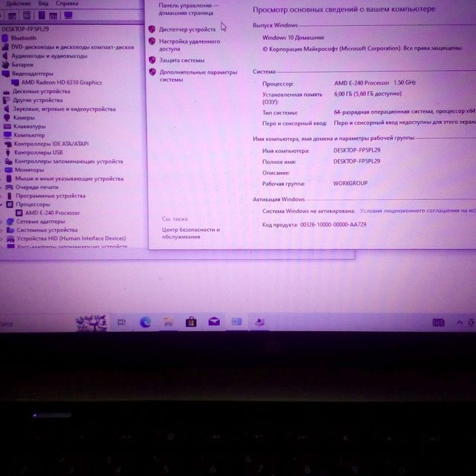Switch to Device Manager taskbar button
Image resolution: width=476 pixels, height=476 pixels.
click(260, 322)
